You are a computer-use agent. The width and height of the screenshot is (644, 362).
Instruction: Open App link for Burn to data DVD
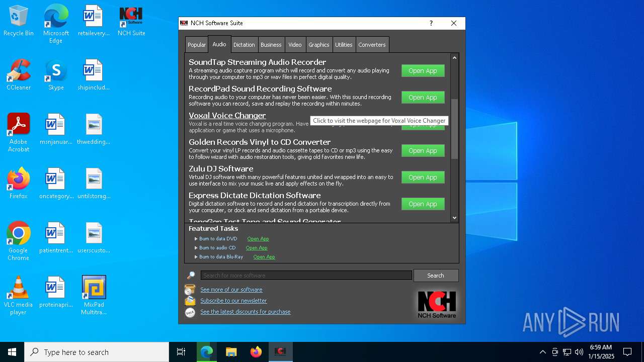(x=258, y=239)
